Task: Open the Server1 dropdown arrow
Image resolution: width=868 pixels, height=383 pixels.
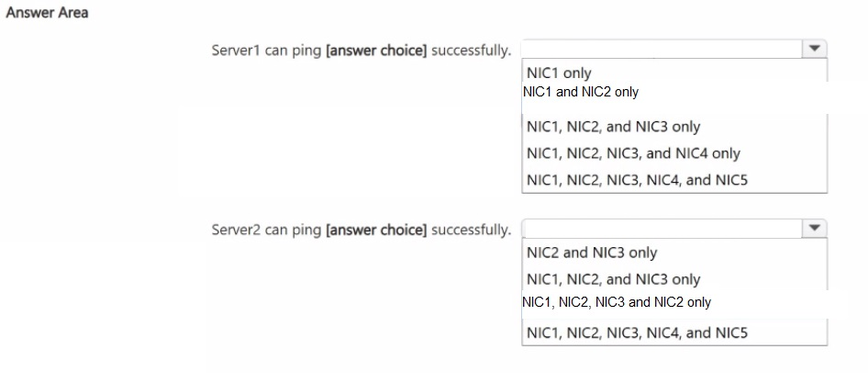Action: click(x=814, y=49)
